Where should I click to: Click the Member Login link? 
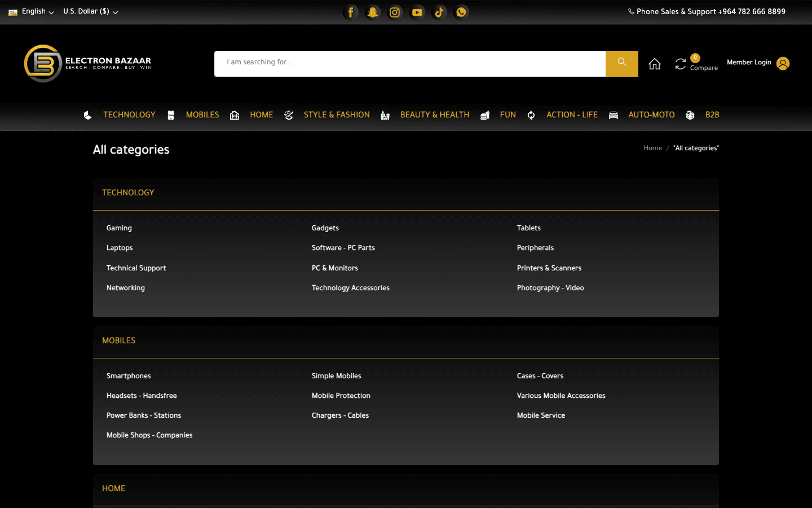pyautogui.click(x=749, y=63)
